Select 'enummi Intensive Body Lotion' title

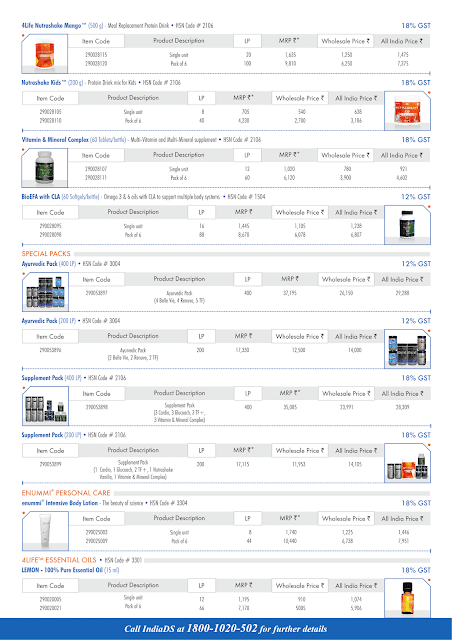pyautogui.click(x=60, y=503)
